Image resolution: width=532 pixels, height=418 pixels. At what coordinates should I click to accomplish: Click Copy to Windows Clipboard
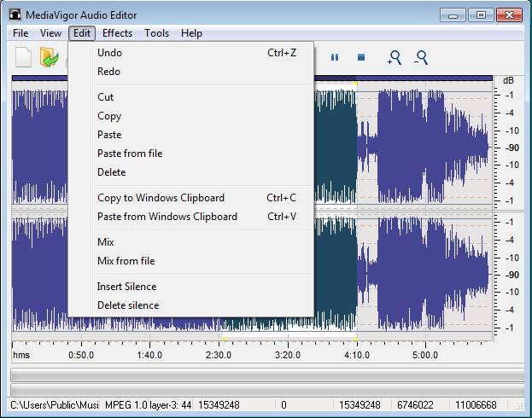coord(161,198)
